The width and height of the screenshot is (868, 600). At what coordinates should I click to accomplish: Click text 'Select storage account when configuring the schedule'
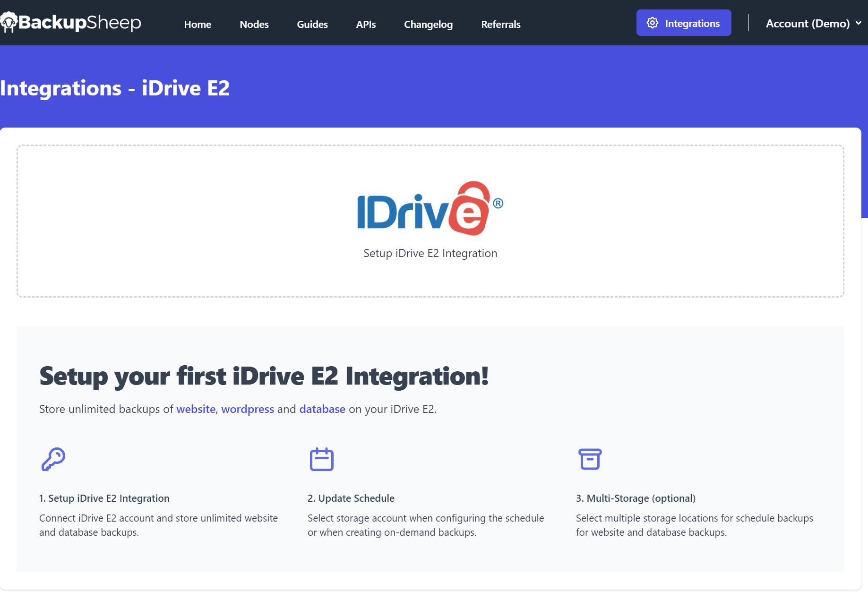[426, 518]
